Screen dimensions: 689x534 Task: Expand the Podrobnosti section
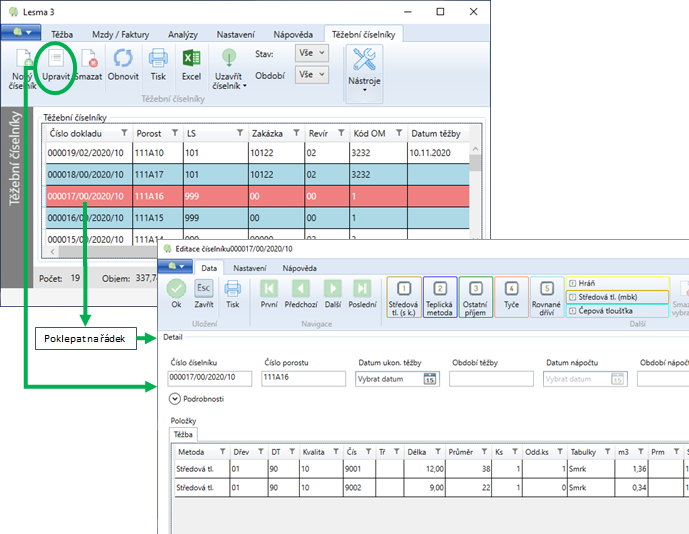[177, 399]
